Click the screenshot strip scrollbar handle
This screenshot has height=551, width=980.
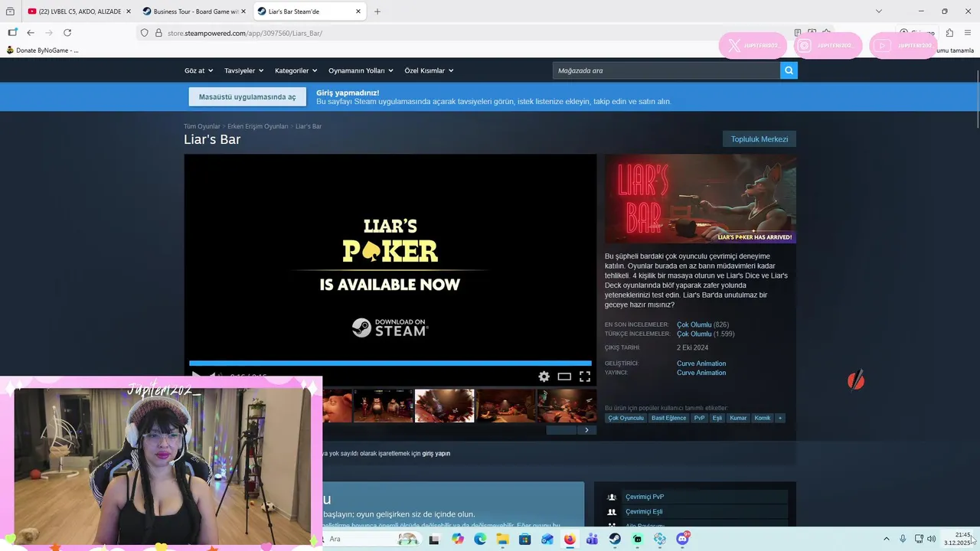point(561,430)
